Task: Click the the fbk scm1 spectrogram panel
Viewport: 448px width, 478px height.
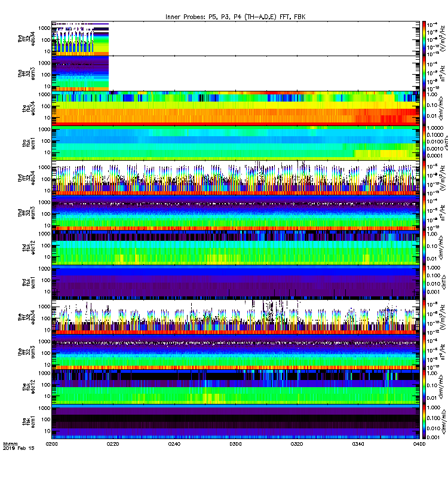Action: 235,422
